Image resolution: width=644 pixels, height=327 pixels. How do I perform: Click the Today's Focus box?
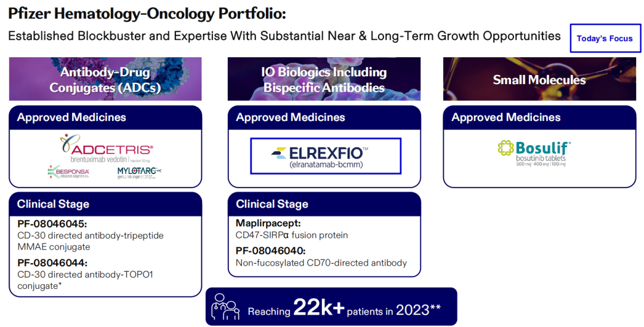(605, 38)
